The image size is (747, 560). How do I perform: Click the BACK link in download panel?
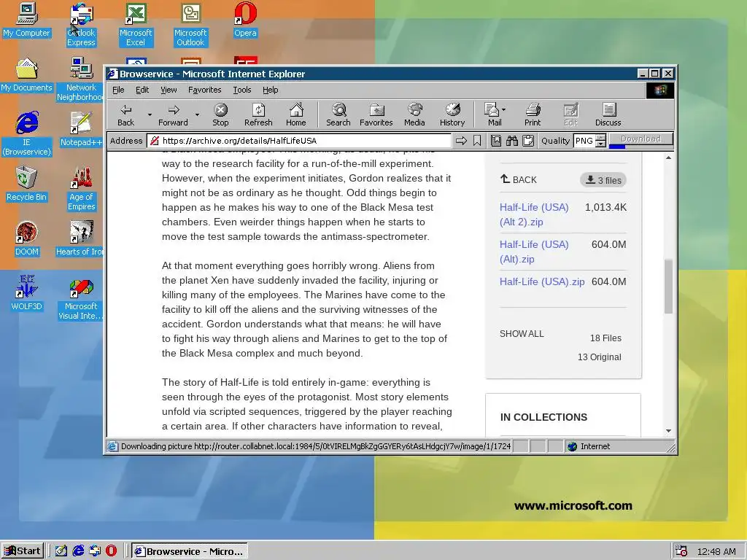pos(519,179)
